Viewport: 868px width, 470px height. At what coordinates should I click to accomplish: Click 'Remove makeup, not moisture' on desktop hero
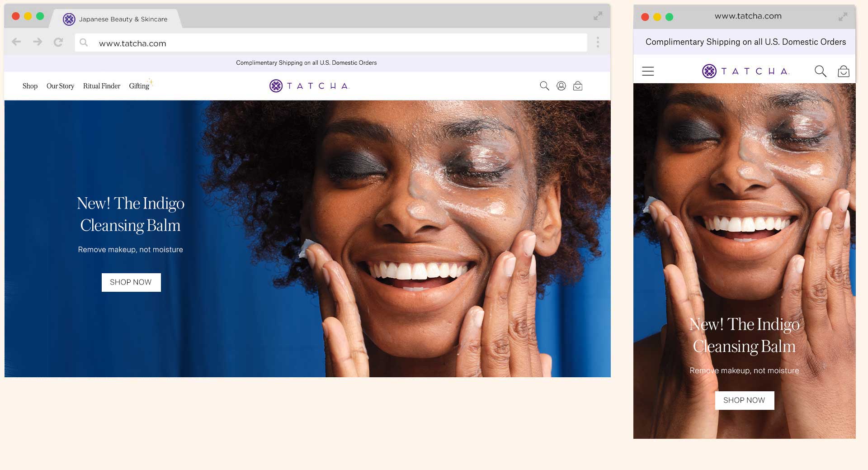point(131,250)
